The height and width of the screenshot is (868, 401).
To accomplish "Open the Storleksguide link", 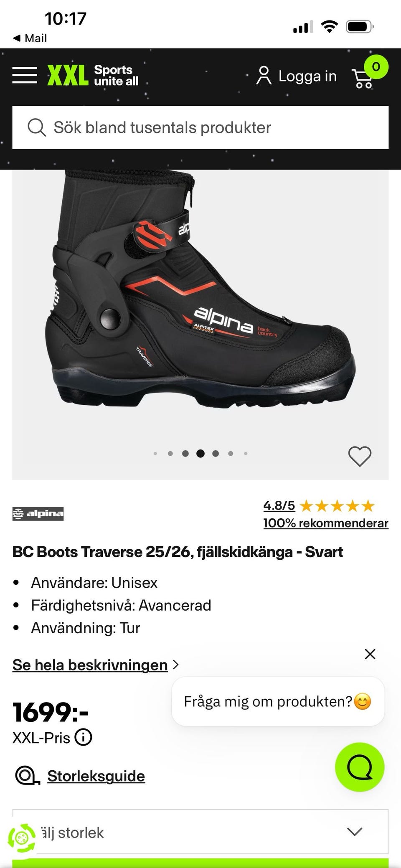I will 96,776.
